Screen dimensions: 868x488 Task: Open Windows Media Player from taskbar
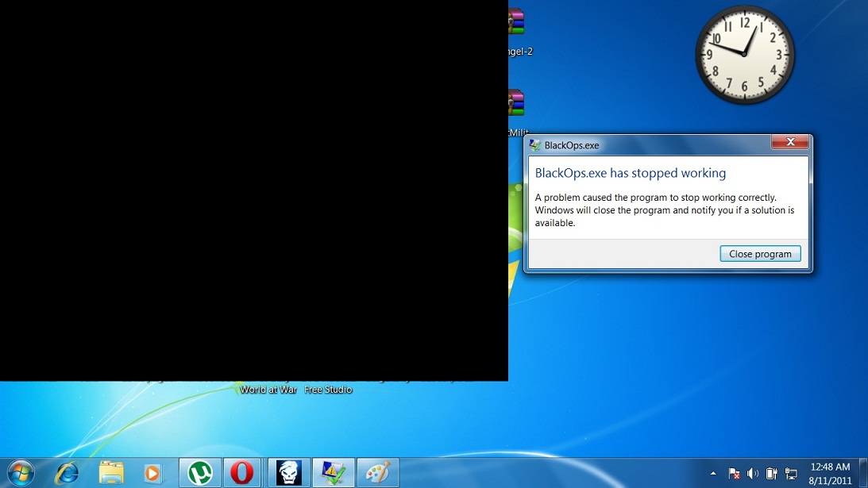pos(152,473)
